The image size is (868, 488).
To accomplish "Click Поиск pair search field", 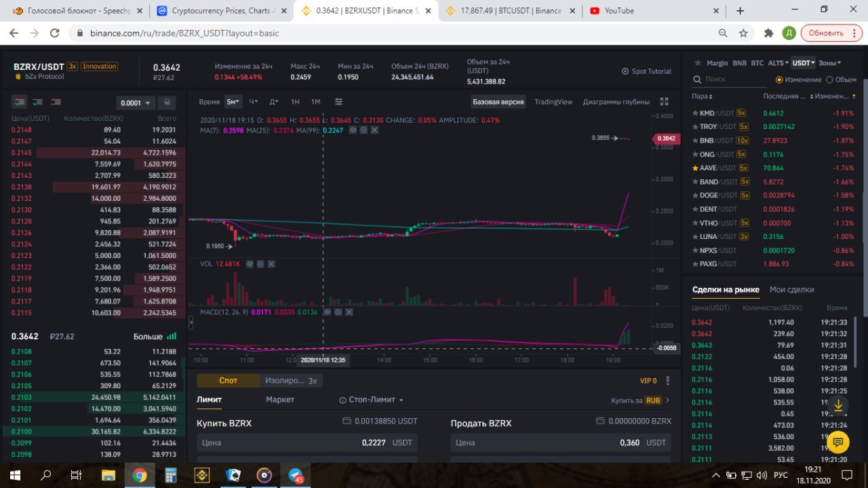I will (x=731, y=79).
